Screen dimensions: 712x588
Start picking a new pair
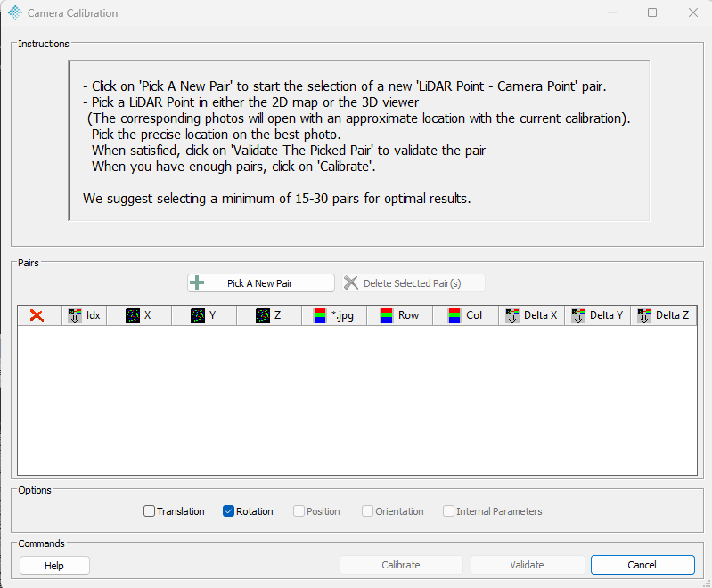tap(260, 283)
